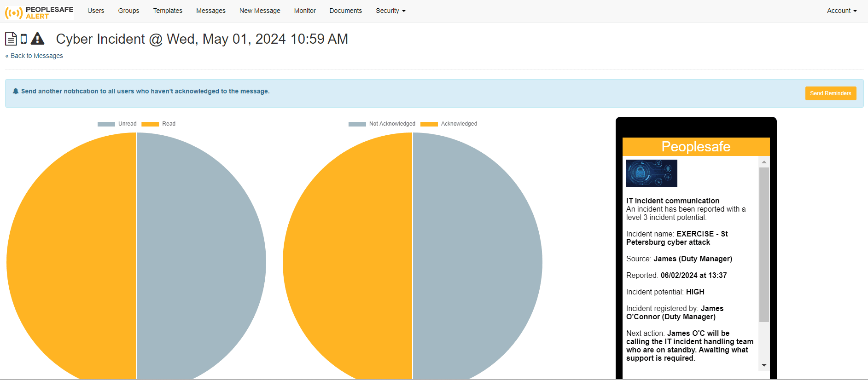Screen dimensions: 868x380
Task: Open the Monitor page
Action: point(305,11)
